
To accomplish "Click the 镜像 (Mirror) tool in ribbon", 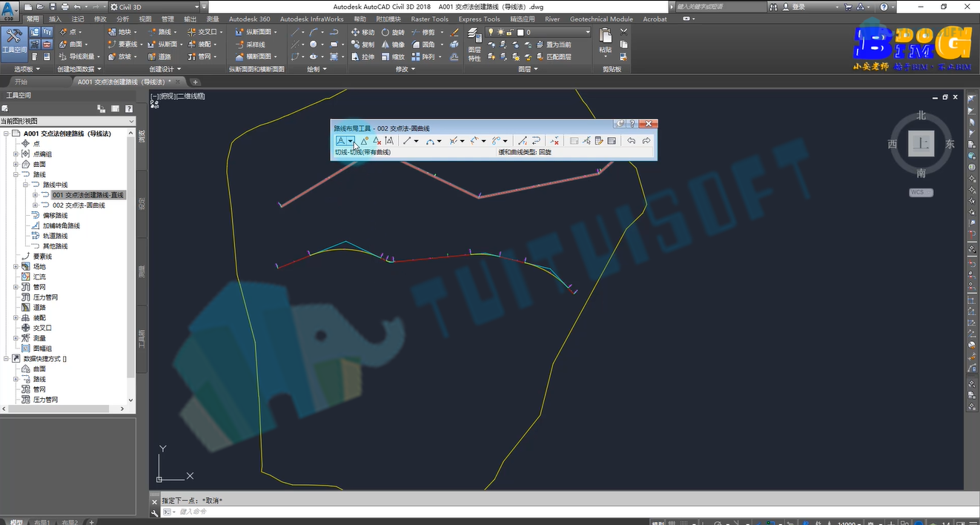I will point(393,44).
